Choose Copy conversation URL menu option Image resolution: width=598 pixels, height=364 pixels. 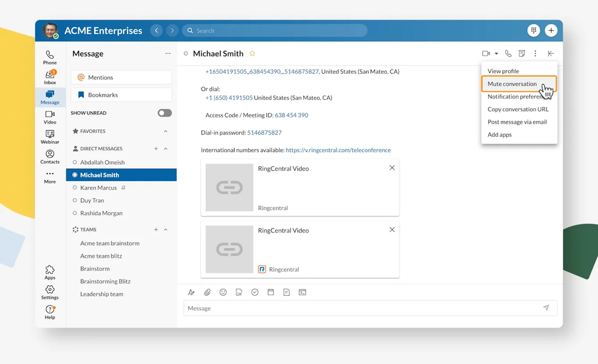pyautogui.click(x=518, y=109)
